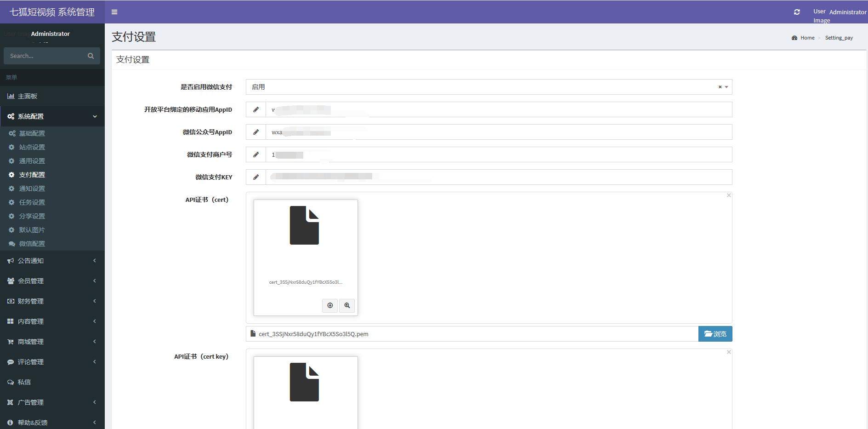This screenshot has height=429, width=868.
Task: Click zoom icon on cert file preview
Action: (x=347, y=305)
